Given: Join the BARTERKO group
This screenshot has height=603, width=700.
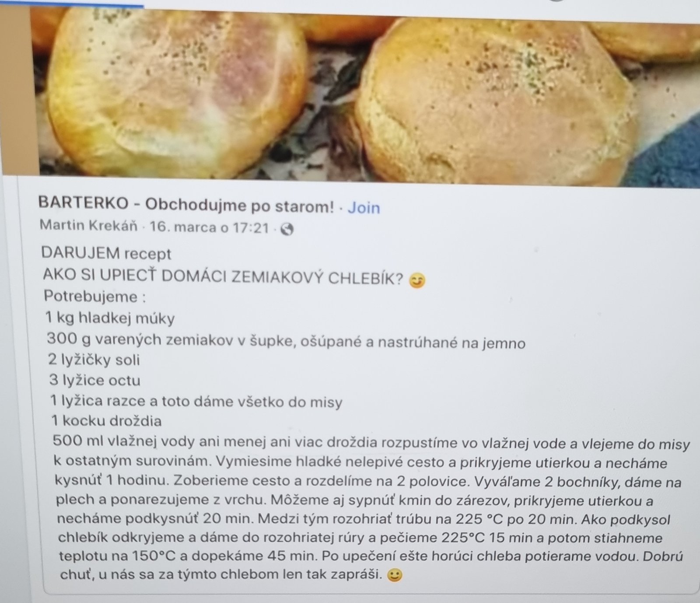Looking at the screenshot, I should point(364,207).
